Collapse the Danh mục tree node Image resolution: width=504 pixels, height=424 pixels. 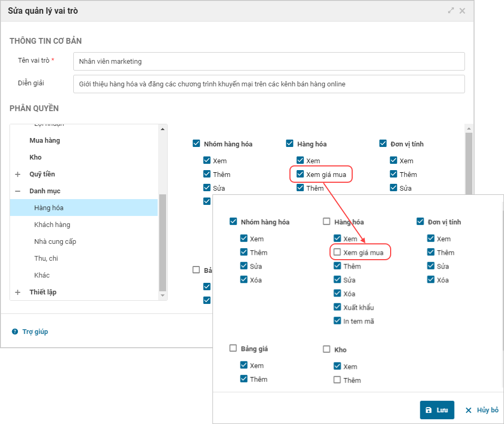[x=17, y=191]
